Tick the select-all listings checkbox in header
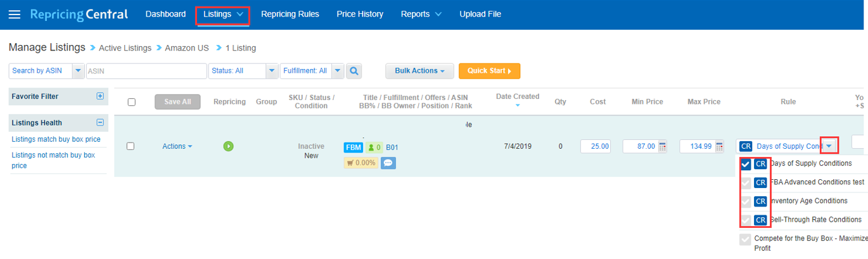 [132, 102]
